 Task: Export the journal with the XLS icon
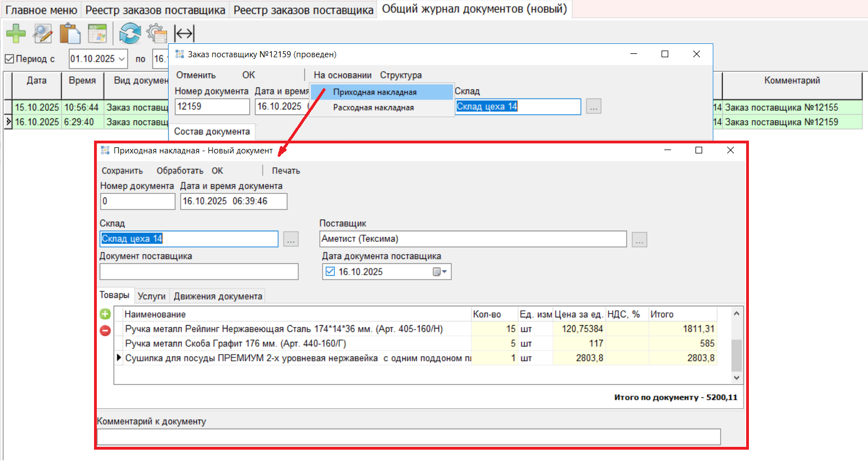(x=97, y=33)
